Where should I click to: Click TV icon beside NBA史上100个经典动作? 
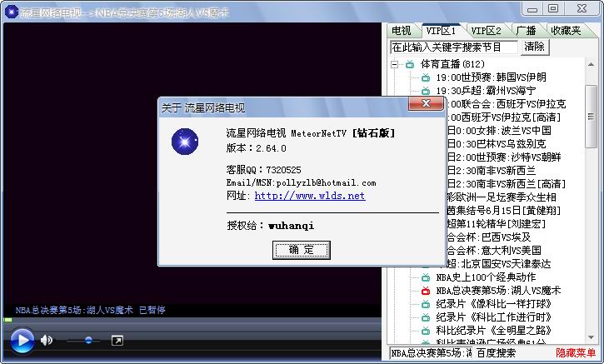point(425,277)
